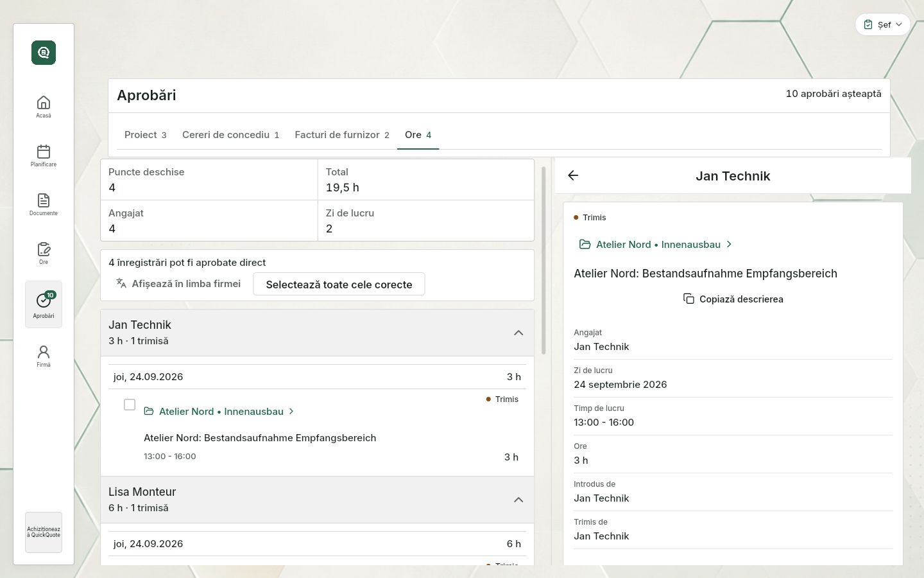Click folder icon in Jan Technik list entry
This screenshot has width=924, height=578.
(149, 411)
